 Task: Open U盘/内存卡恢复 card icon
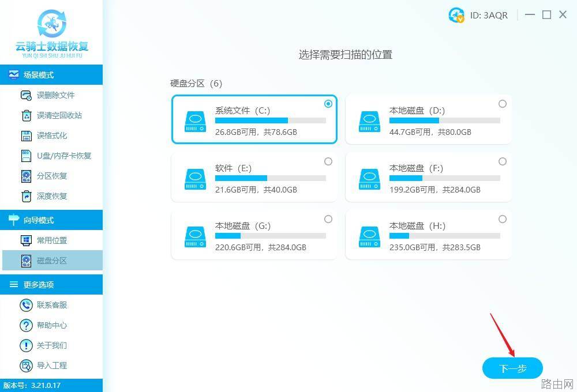tap(26, 156)
